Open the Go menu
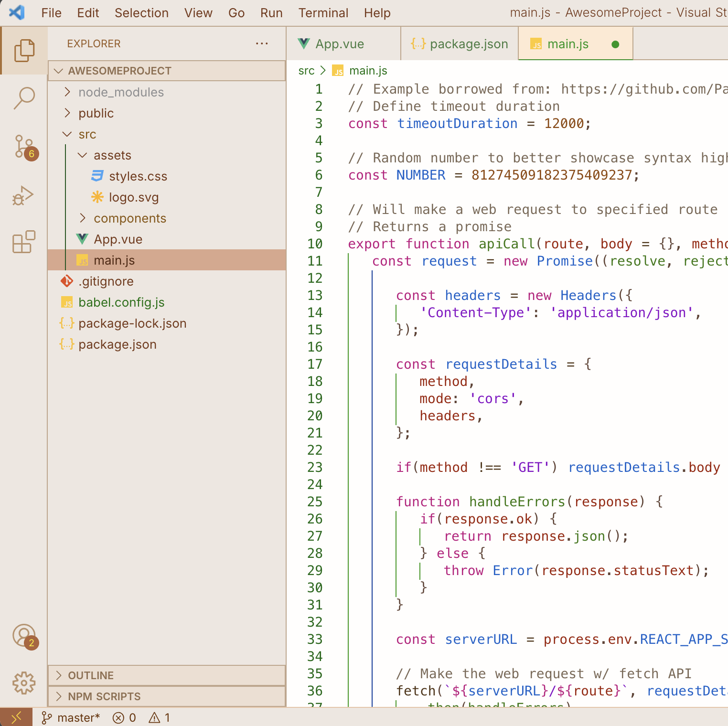The width and height of the screenshot is (728, 726). click(x=237, y=13)
